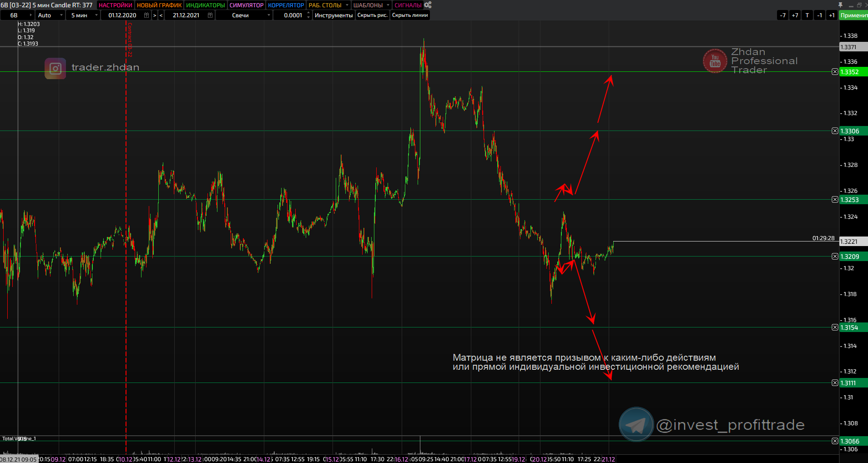Open the ИНДИКАТОРЫ menu
Screen dimensions: 868x463
click(206, 5)
